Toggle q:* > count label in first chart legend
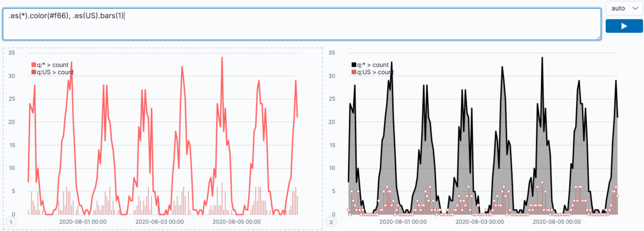 point(53,65)
